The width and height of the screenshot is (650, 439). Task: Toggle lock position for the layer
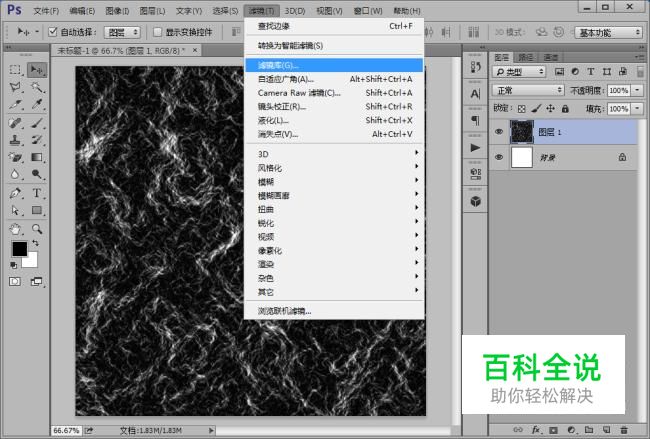(x=551, y=109)
